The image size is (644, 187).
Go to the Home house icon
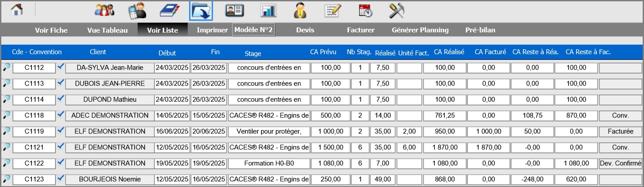click(17, 10)
